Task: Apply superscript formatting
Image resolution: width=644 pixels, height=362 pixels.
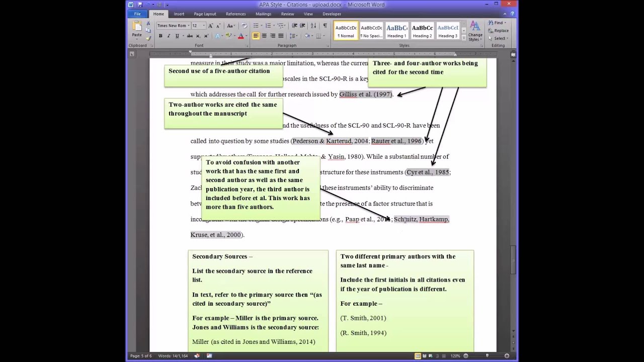Action: pos(206,36)
